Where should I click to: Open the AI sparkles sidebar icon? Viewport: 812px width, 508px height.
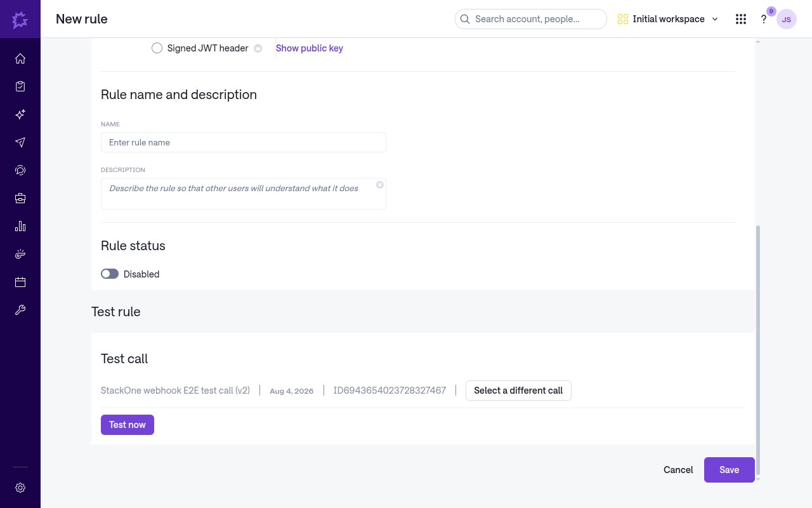click(20, 114)
